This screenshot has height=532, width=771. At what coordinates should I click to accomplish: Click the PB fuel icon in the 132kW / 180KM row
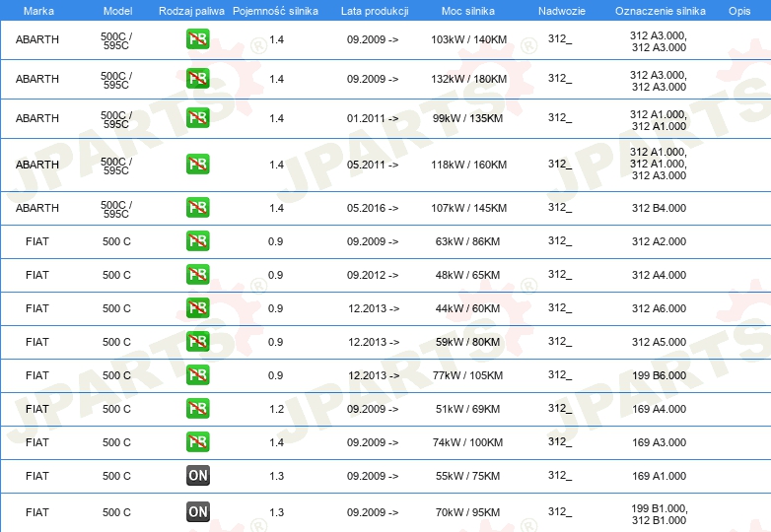(x=197, y=79)
